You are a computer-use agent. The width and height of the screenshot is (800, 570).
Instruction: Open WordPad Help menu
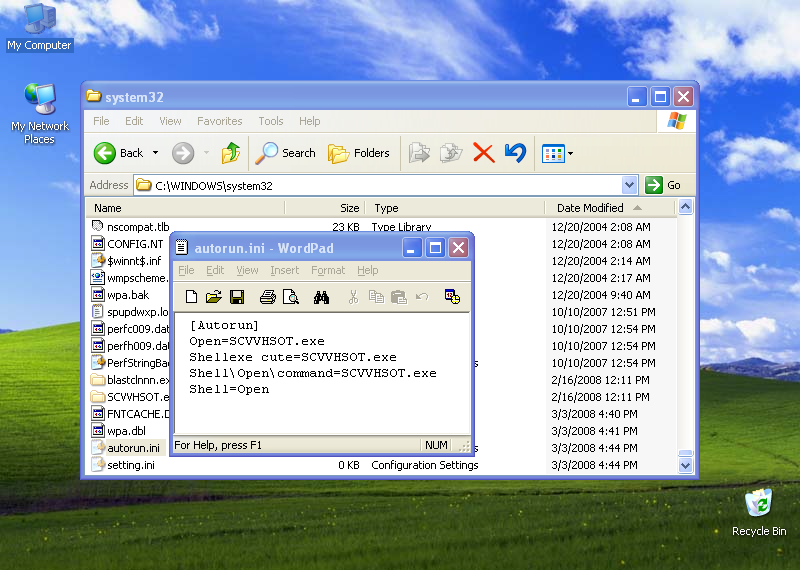click(367, 270)
